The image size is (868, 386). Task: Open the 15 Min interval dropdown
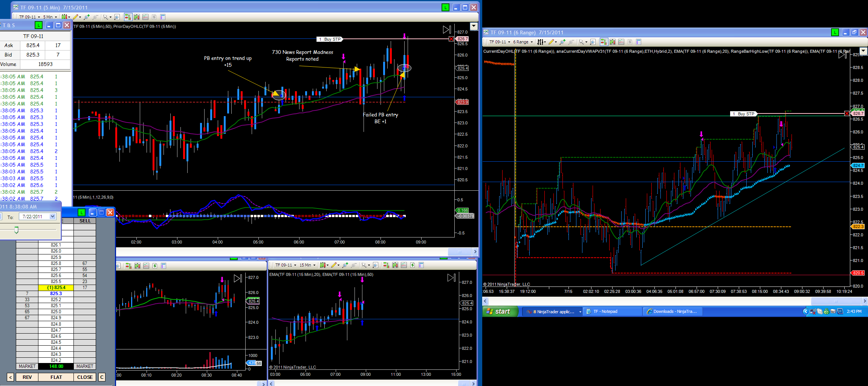coord(307,265)
